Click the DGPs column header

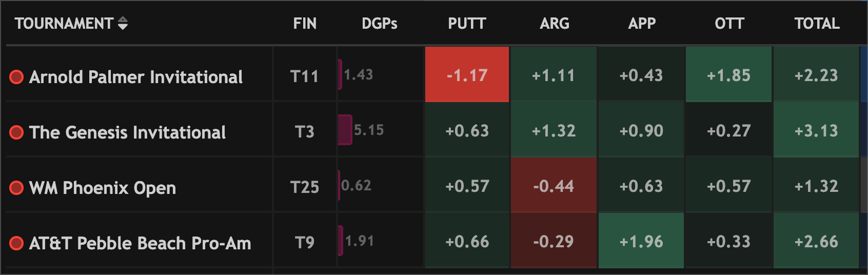379,24
